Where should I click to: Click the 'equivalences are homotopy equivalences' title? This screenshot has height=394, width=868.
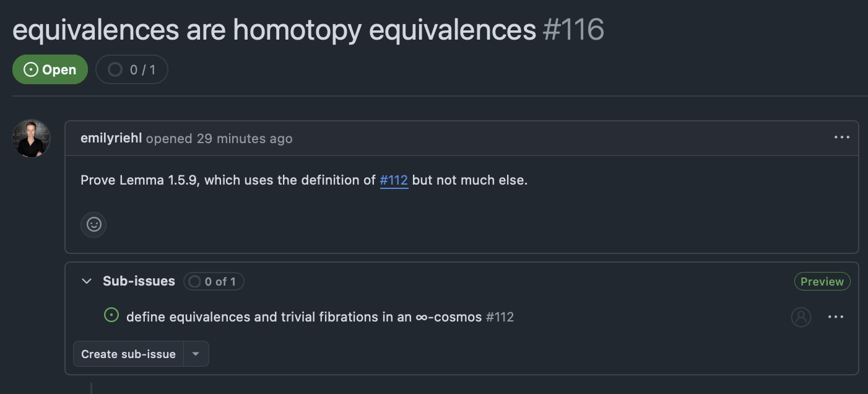274,30
